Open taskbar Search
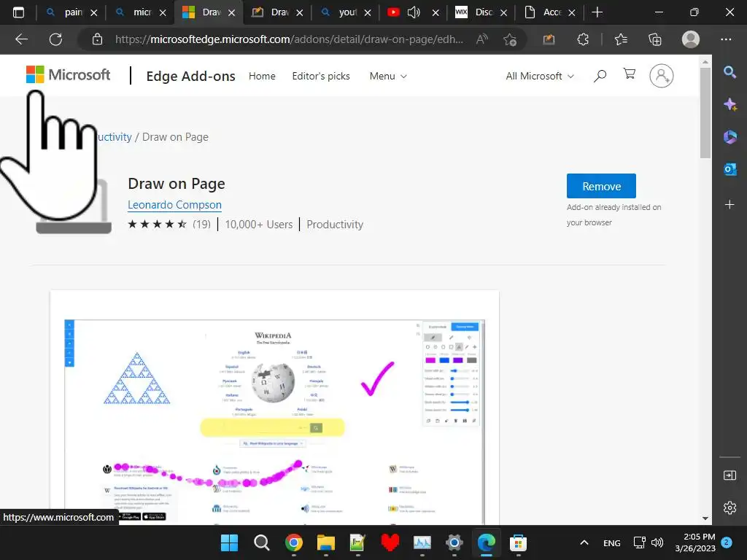747x560 pixels. pyautogui.click(x=261, y=542)
